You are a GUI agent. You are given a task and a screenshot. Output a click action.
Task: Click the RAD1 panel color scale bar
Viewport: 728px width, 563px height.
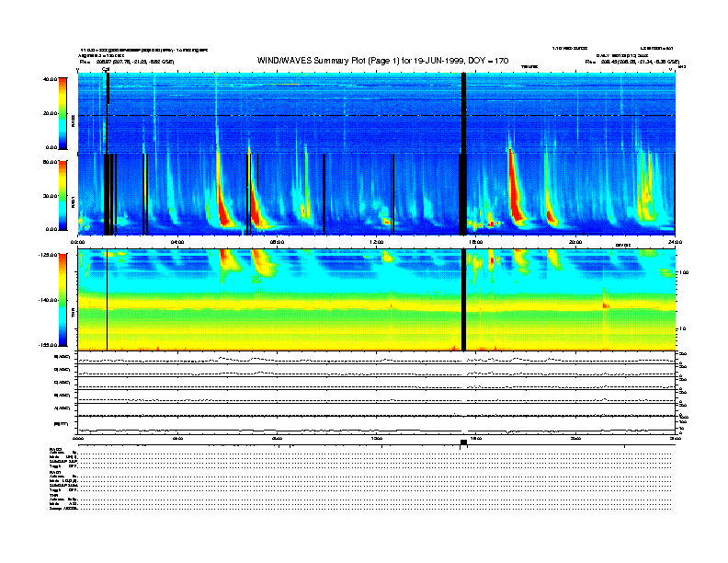[63, 195]
